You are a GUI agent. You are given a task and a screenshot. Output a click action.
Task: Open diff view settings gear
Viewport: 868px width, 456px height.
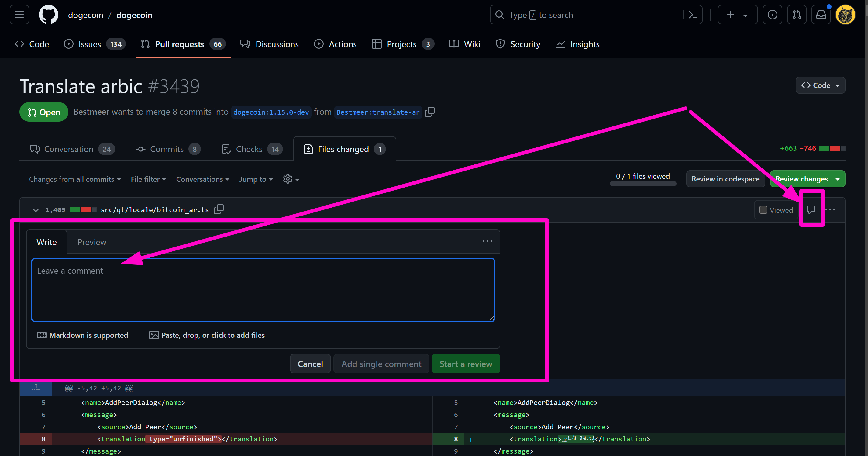(291, 179)
